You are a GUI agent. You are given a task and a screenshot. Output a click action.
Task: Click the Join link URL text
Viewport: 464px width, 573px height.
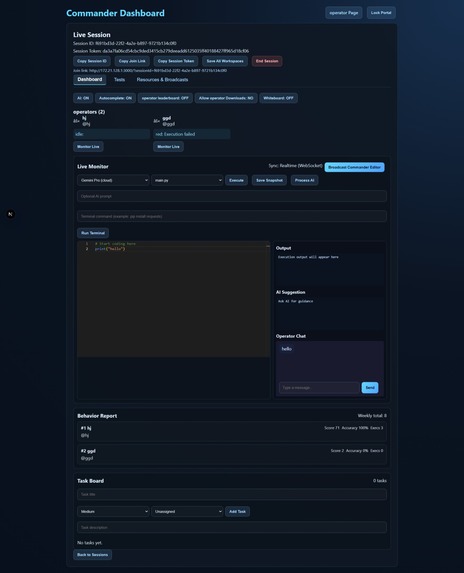click(150, 71)
